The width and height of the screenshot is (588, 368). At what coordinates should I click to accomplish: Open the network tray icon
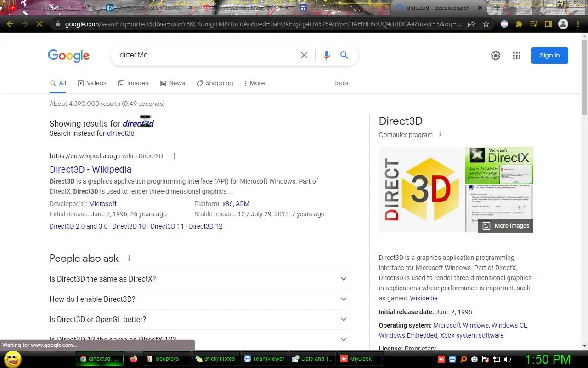click(x=497, y=359)
